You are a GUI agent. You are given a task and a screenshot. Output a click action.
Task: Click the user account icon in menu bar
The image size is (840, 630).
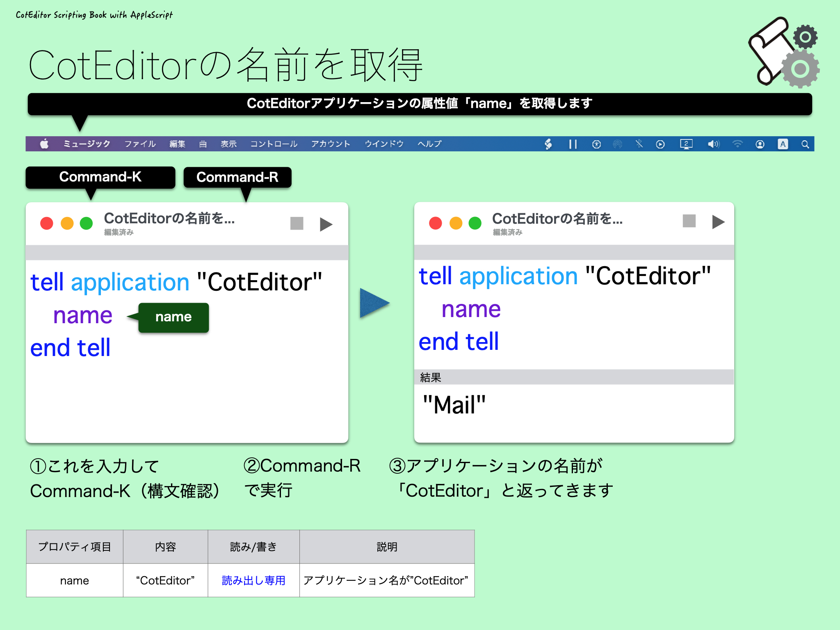(x=760, y=144)
